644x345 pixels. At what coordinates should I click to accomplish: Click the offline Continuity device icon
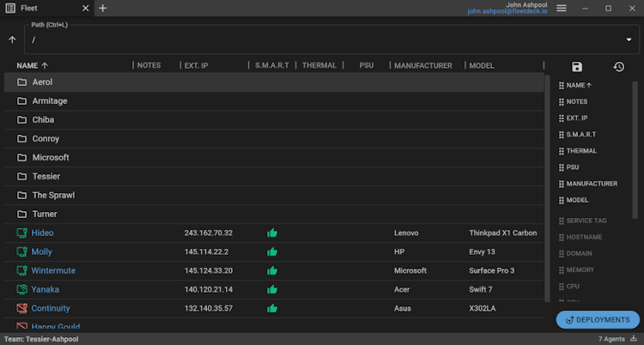point(21,308)
